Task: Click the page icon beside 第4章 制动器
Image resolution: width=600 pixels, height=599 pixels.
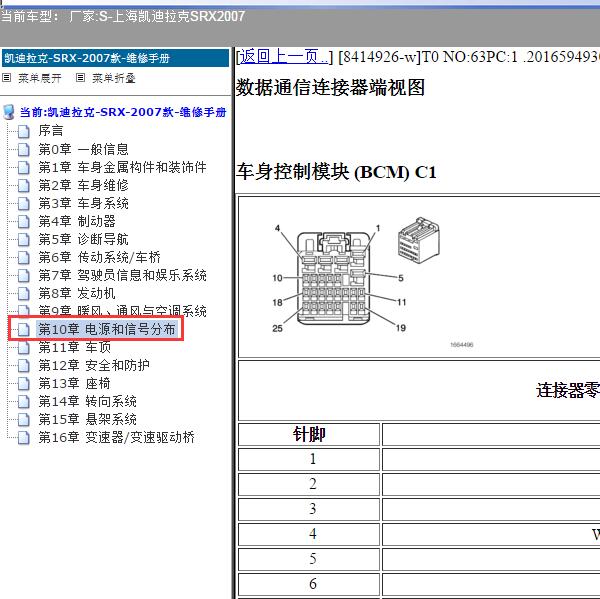Action: click(24, 221)
